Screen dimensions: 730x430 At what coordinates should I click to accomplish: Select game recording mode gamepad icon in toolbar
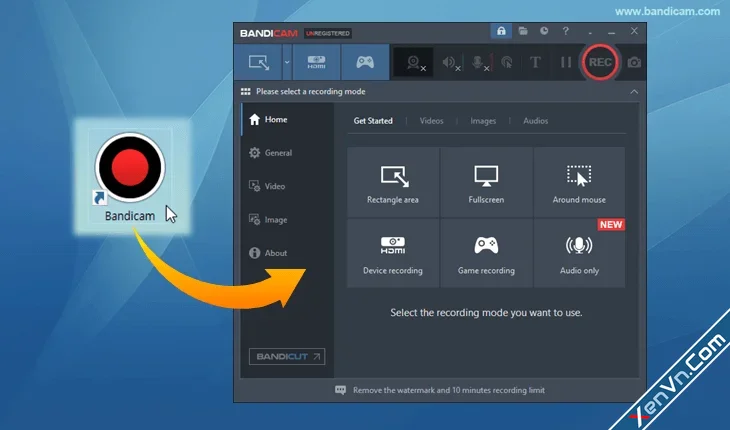tap(365, 62)
